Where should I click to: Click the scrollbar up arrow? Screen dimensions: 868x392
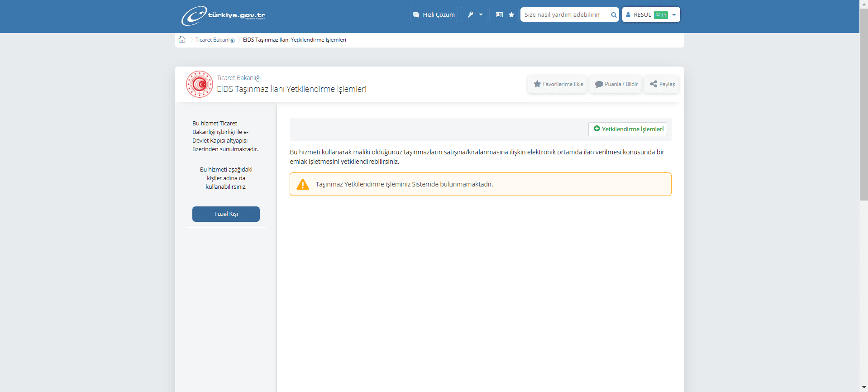point(864,4)
